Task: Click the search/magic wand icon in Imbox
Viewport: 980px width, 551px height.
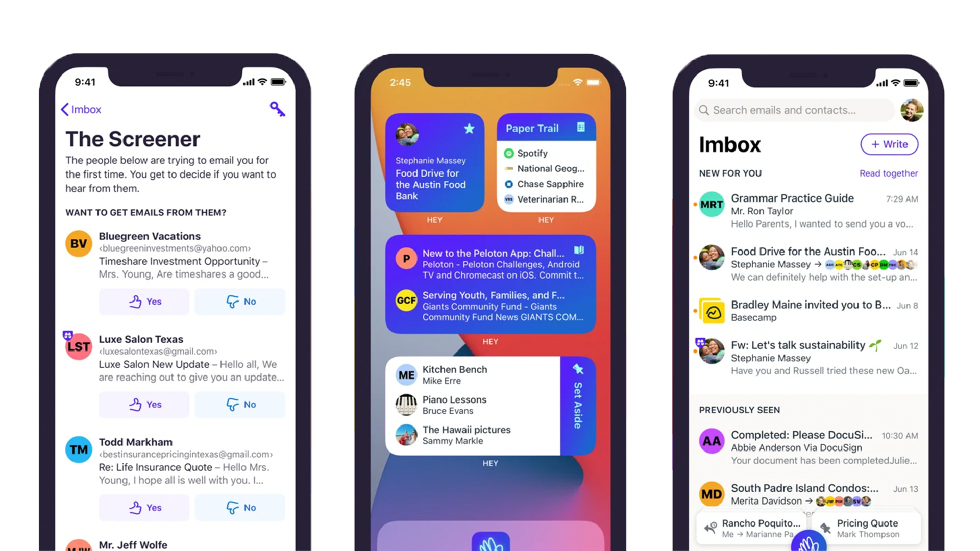Action: [277, 109]
